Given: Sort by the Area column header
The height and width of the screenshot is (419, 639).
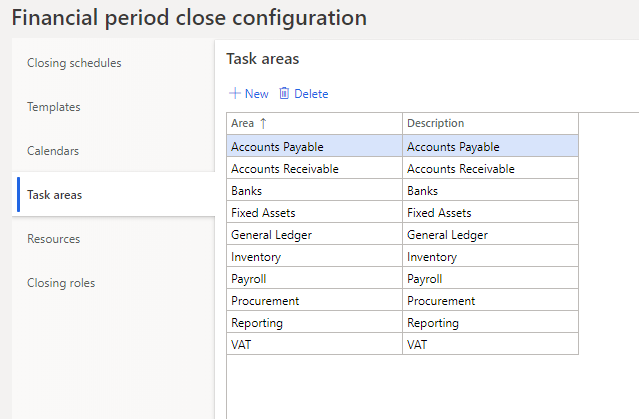Looking at the screenshot, I should point(243,124).
